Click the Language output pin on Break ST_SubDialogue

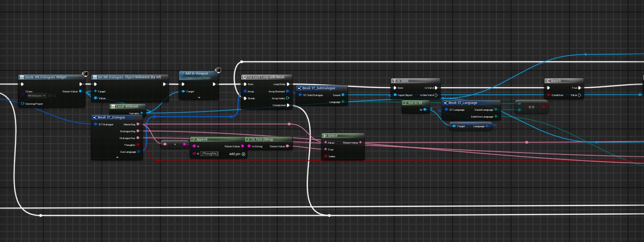[343, 102]
